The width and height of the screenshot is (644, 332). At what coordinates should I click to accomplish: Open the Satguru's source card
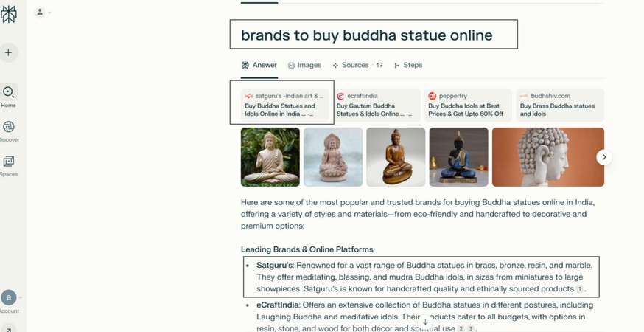pos(284,105)
